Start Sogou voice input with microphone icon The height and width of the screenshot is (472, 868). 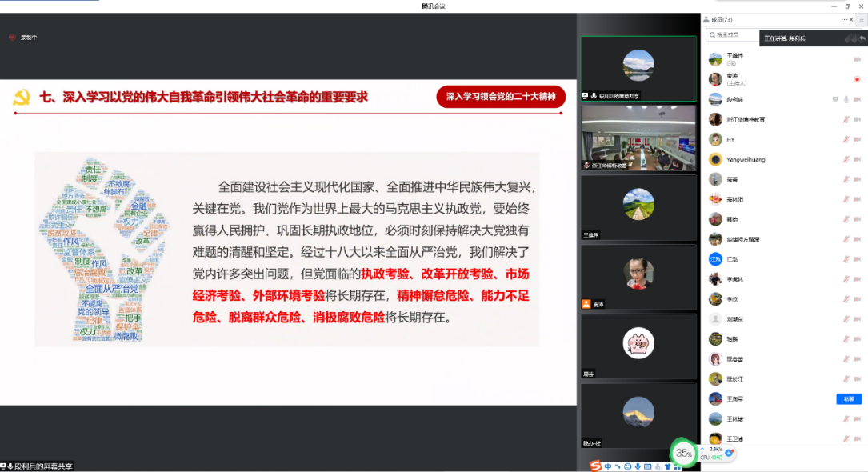coord(638,466)
